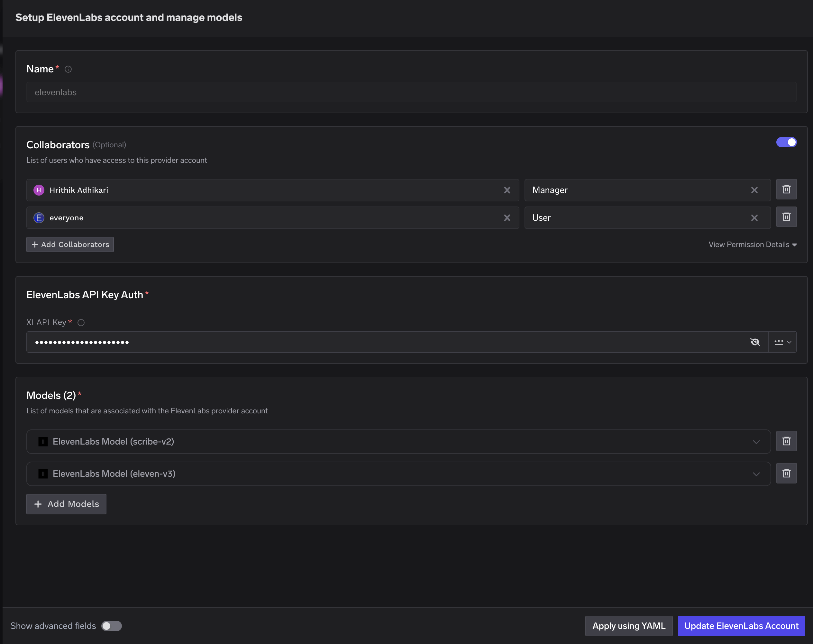Click Add Collaborators
This screenshot has height=644, width=813.
tap(70, 244)
